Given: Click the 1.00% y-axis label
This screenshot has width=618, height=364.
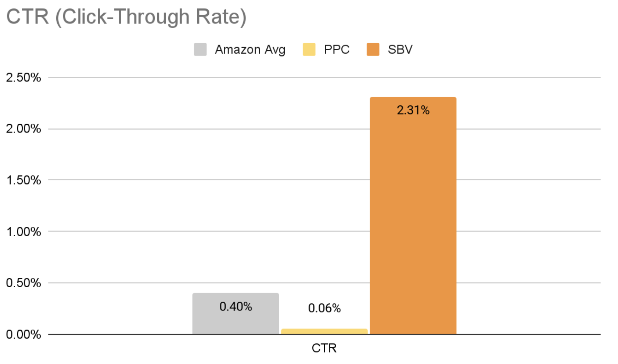Looking at the screenshot, I should 24,232.
